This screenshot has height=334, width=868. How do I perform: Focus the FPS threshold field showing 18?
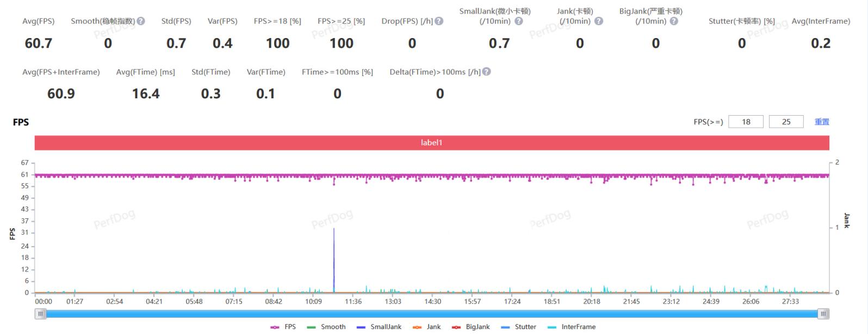pos(746,122)
